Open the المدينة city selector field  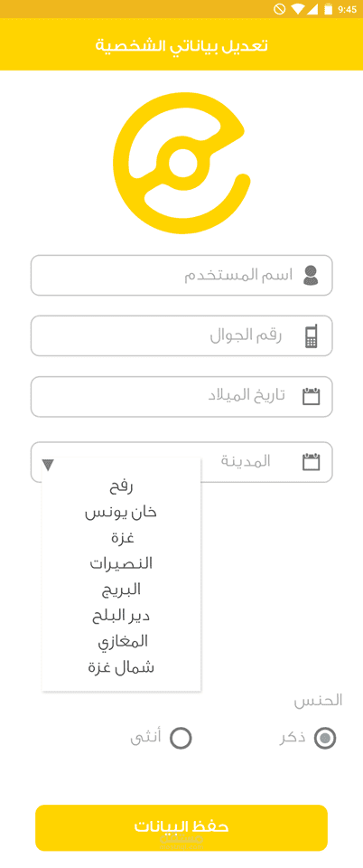click(181, 462)
